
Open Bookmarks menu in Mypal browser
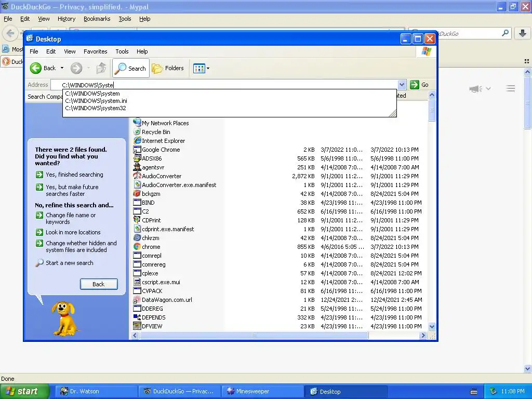click(97, 19)
